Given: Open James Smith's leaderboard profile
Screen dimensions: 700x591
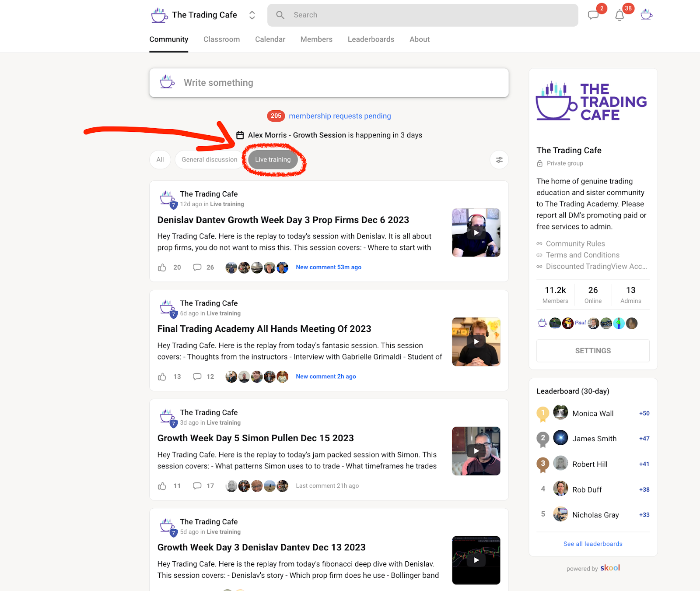Looking at the screenshot, I should coord(594,439).
